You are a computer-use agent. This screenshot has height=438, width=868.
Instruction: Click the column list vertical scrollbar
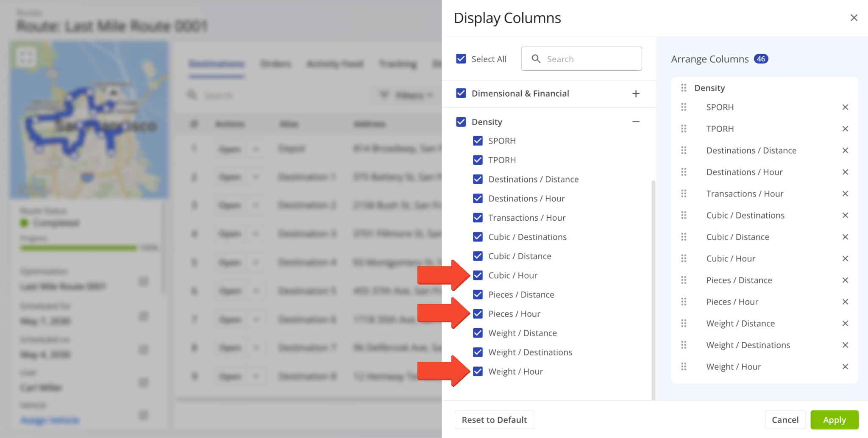[x=653, y=290]
